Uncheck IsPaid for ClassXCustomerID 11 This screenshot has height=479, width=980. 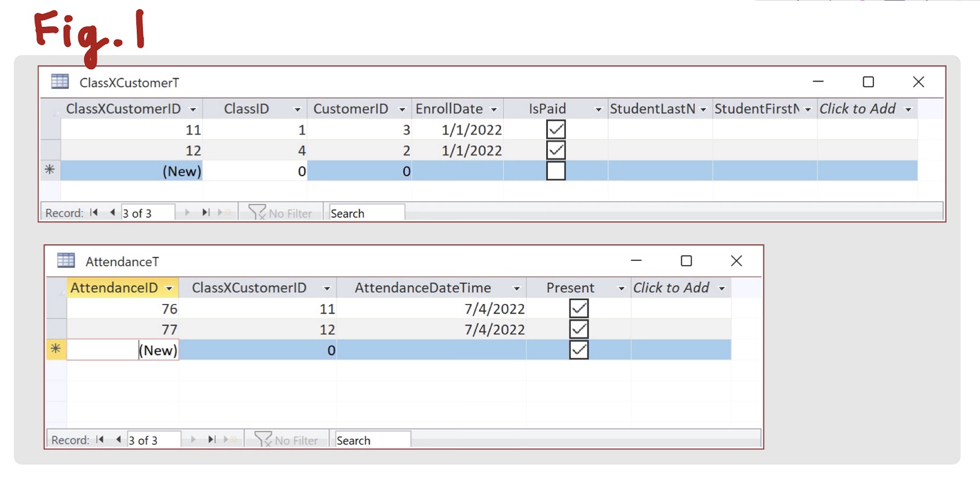(556, 130)
